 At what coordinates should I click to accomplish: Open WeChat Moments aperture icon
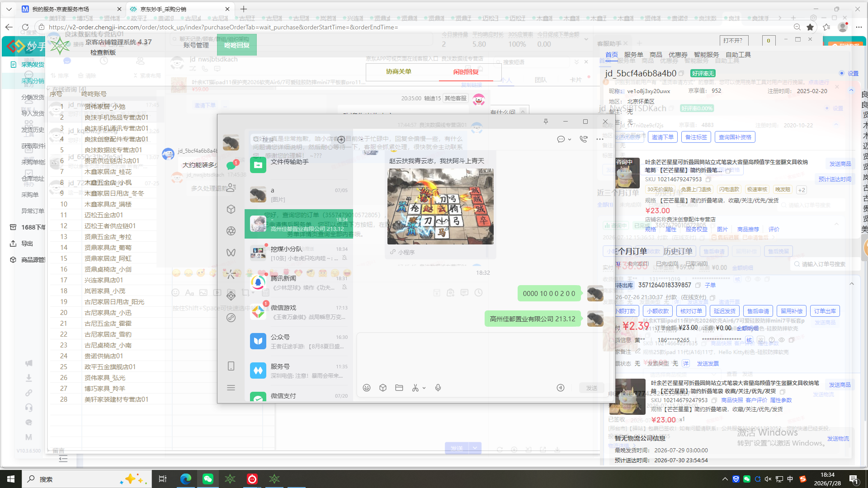pyautogui.click(x=231, y=231)
